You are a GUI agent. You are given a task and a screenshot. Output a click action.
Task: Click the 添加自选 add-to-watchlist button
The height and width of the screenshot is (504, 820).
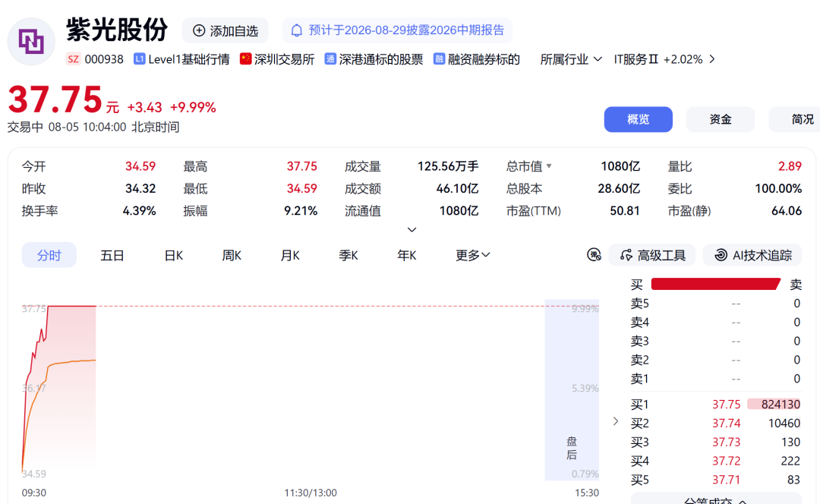point(225,31)
